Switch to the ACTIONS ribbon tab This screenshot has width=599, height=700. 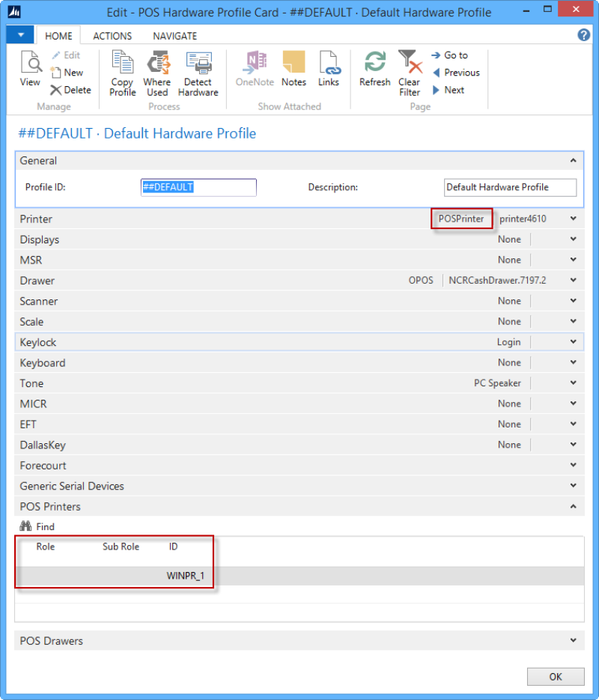tap(112, 36)
